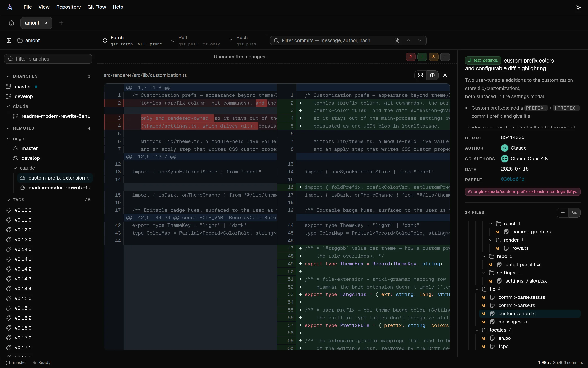Focus the Filter commits search field
Screen dimensions: 588x368
[335, 40]
